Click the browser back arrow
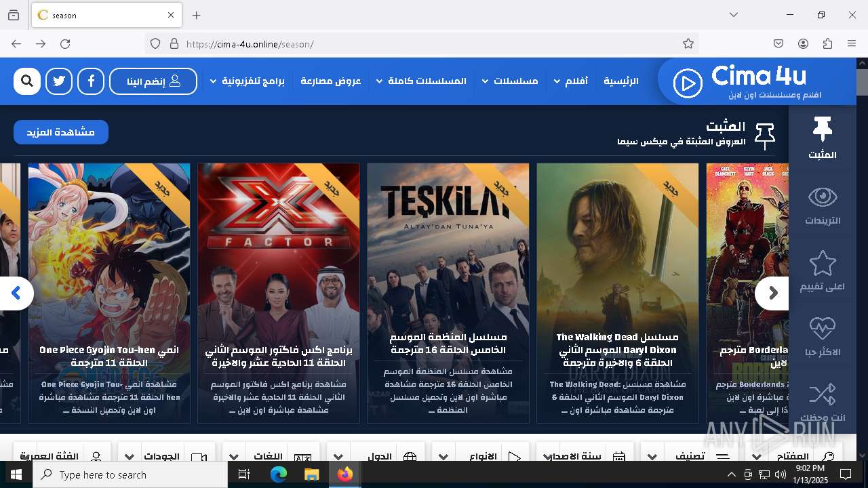Image resolution: width=868 pixels, height=488 pixels. [16, 44]
